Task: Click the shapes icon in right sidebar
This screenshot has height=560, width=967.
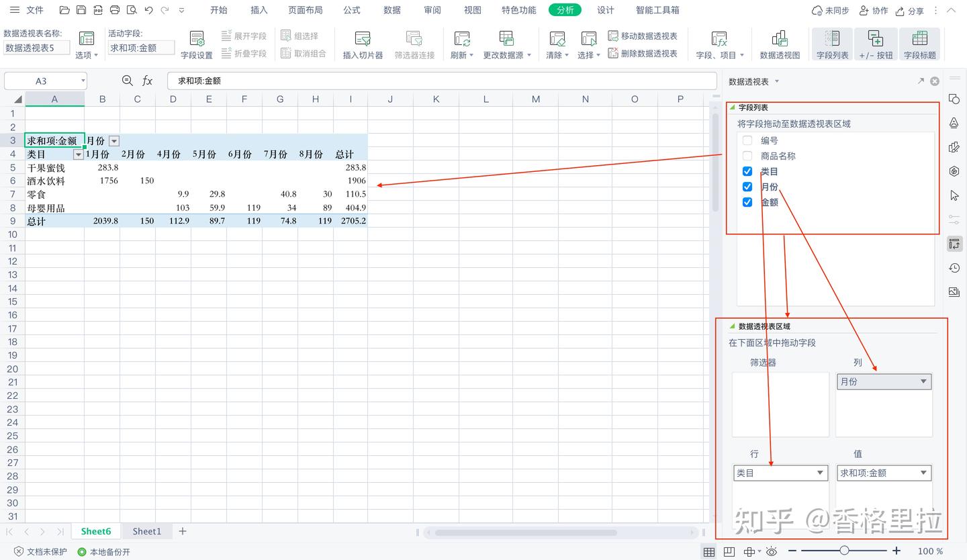Action: coord(954,99)
